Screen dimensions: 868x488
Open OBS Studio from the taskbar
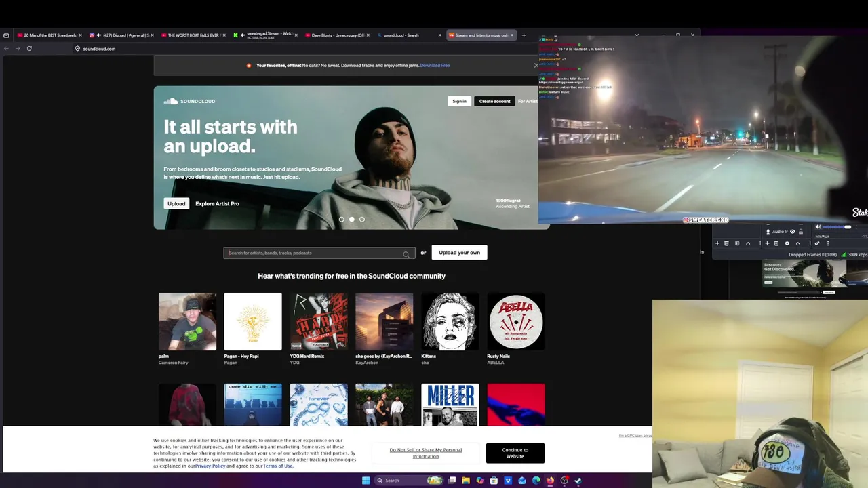coord(564,481)
